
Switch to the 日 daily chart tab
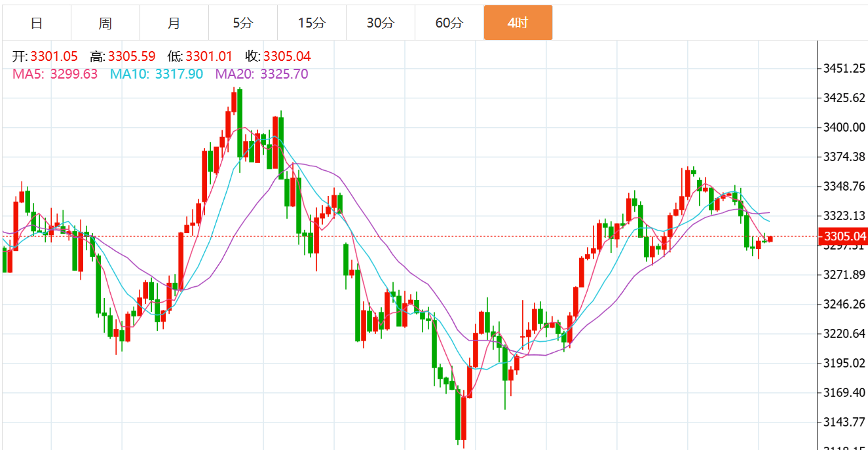click(37, 23)
